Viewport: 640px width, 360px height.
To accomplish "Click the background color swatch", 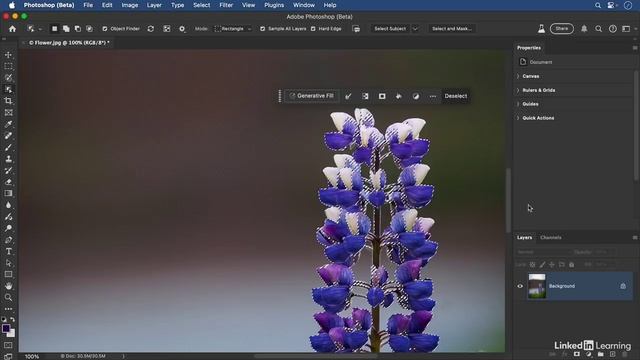I will pyautogui.click(x=12, y=334).
